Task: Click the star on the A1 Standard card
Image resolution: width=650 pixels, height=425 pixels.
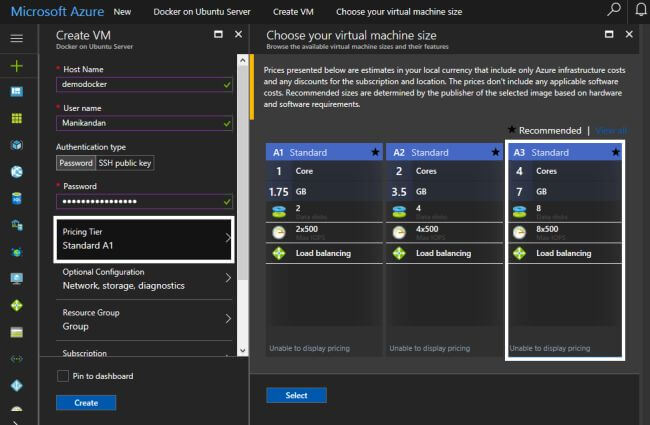Action: 375,153
